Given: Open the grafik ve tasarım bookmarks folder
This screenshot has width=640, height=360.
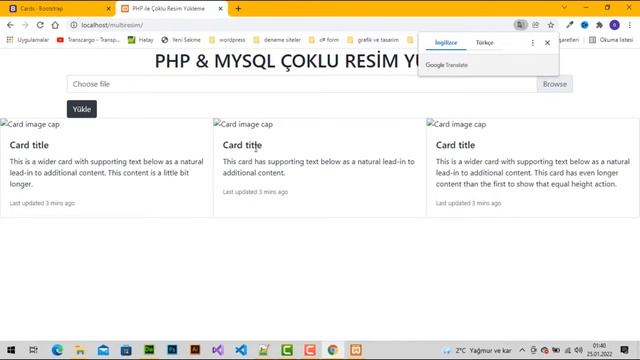Looking at the screenshot, I should (x=373, y=40).
